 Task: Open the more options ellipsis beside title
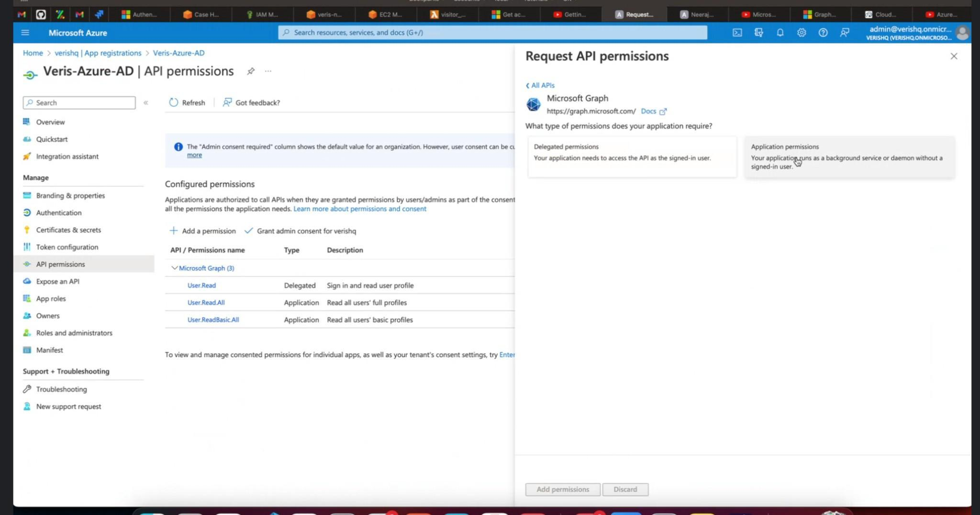point(268,71)
